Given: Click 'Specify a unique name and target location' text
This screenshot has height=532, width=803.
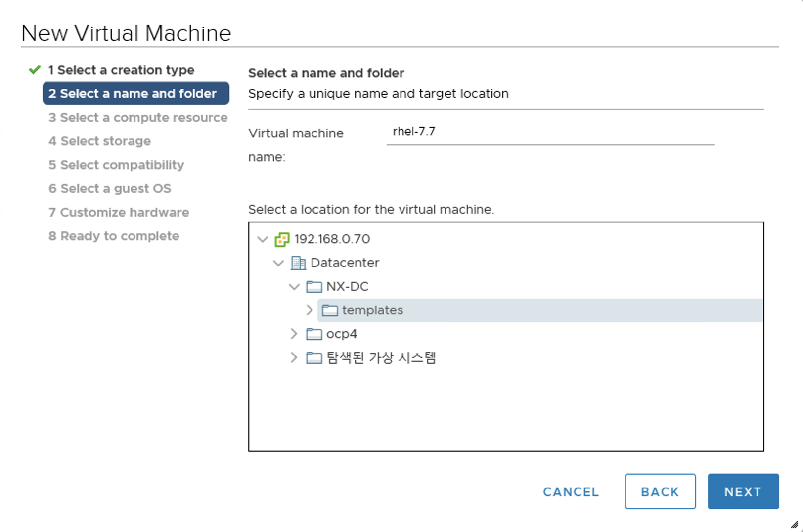Looking at the screenshot, I should click(378, 94).
